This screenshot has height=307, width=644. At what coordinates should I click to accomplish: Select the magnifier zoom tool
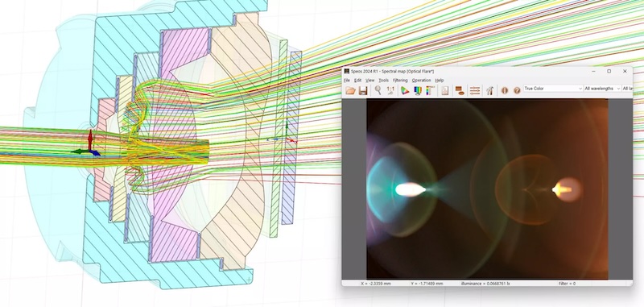[x=378, y=90]
